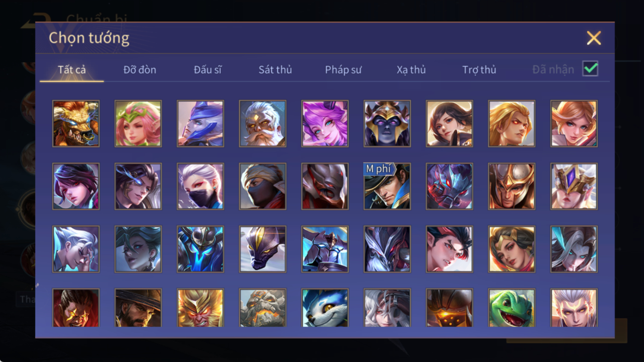Choose the green frog hero portrait

click(x=512, y=308)
